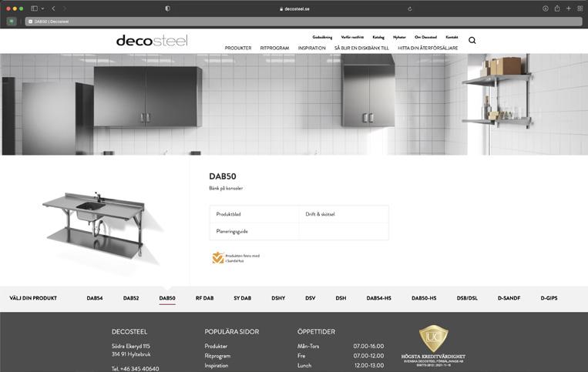Open the Safari share icon
Image resolution: width=588 pixels, height=372 pixels.
557,8
